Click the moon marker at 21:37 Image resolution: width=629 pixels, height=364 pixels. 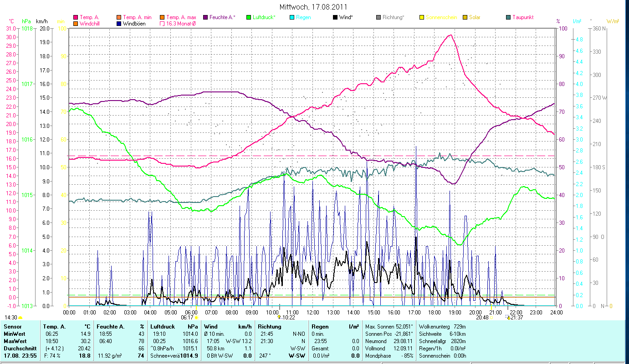(x=508, y=318)
